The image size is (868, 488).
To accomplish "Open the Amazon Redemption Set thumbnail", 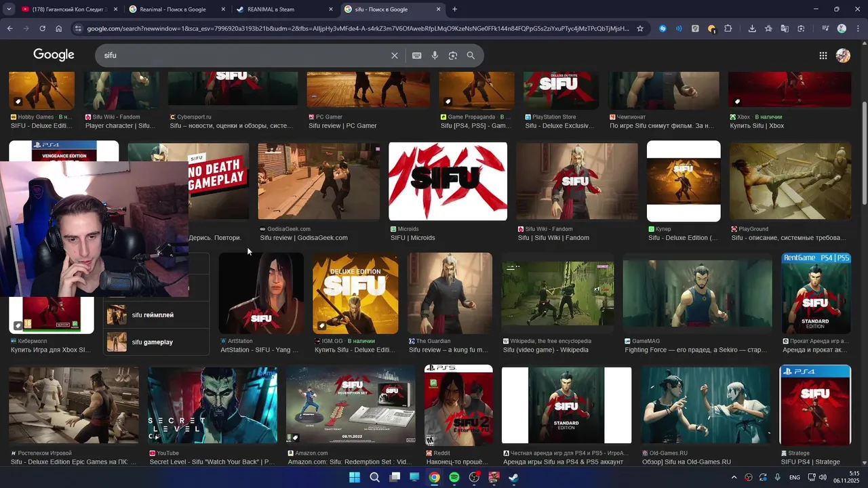I will pos(351,405).
